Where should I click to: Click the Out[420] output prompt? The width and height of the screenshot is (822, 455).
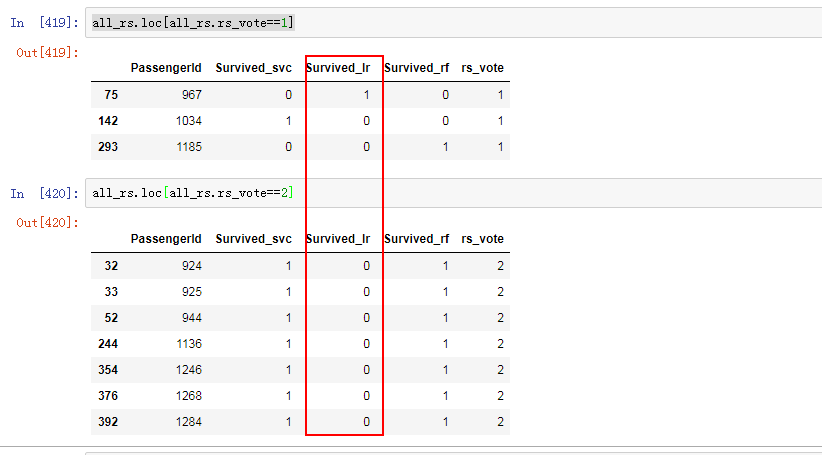click(48, 223)
